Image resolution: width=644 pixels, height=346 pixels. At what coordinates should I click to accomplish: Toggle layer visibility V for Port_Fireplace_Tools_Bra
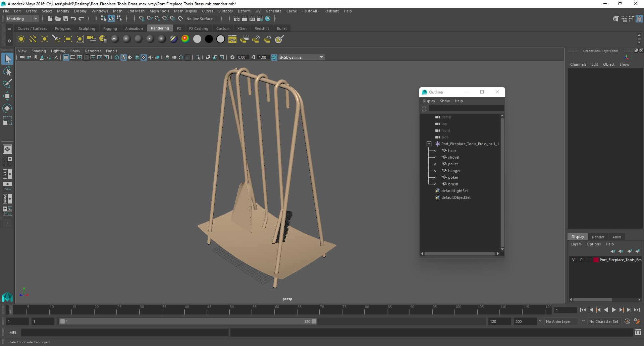tap(573, 260)
